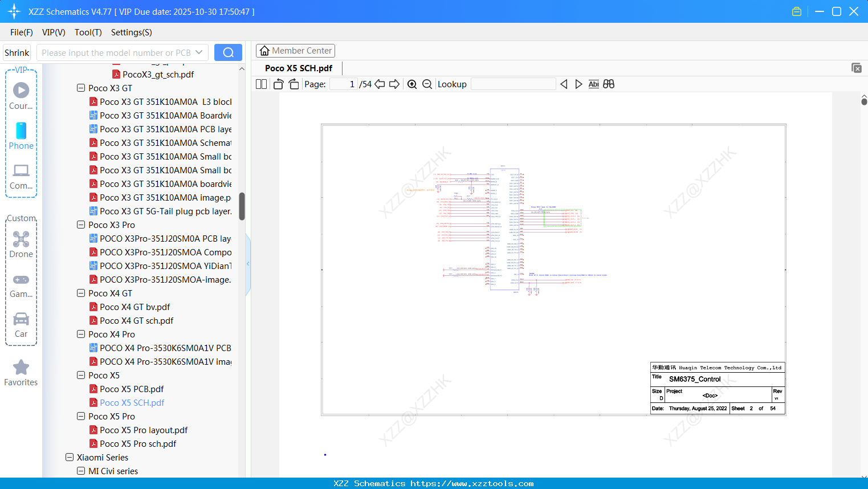Screen dimensions: 868x489
Task: Click the www.xzztools.com link in the footer
Action: point(472,483)
